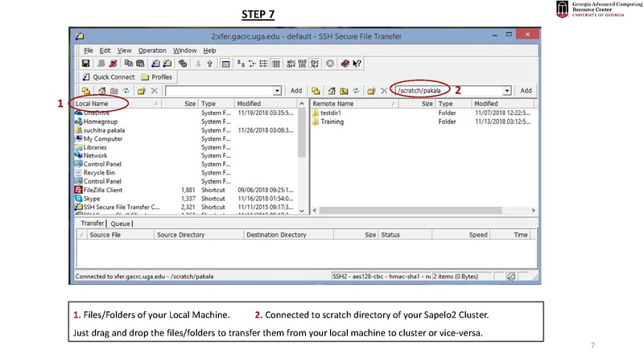
Task: Click the remote pane folder tree icon
Action: coord(316,91)
